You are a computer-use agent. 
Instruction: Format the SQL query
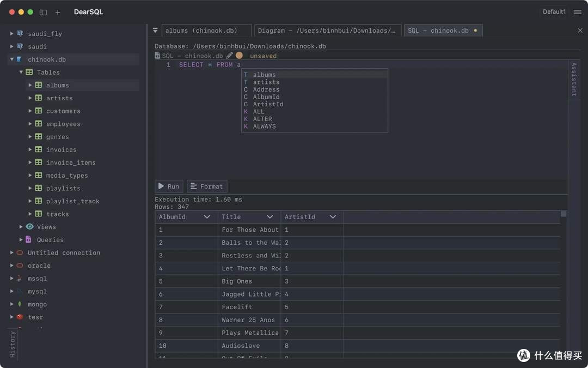(x=207, y=186)
